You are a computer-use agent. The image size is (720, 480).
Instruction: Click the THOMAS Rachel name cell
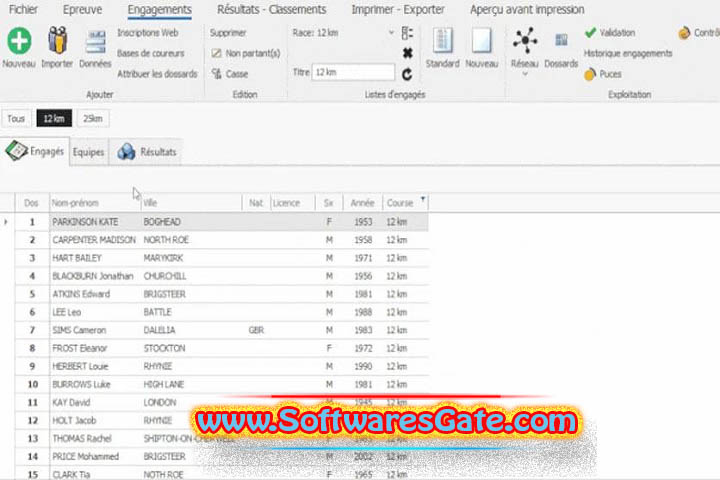pyautogui.click(x=95, y=439)
